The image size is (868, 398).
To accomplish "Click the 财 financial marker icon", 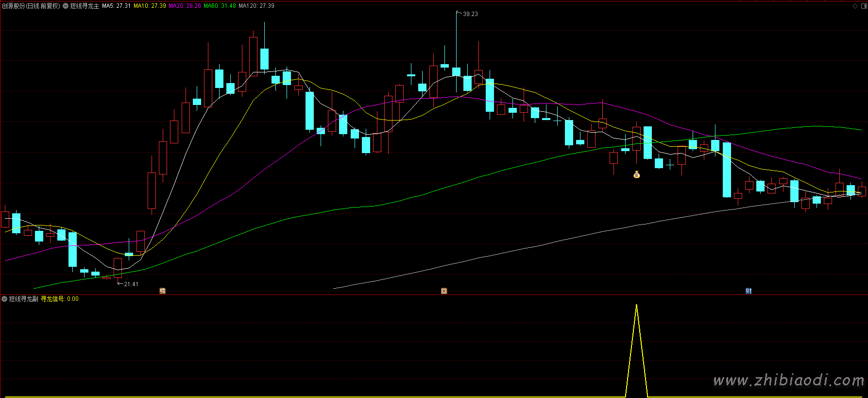I will (x=749, y=291).
